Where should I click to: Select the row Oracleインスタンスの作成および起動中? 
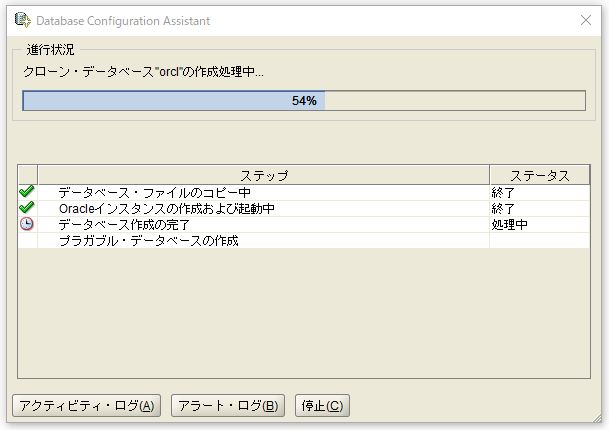coord(304,209)
